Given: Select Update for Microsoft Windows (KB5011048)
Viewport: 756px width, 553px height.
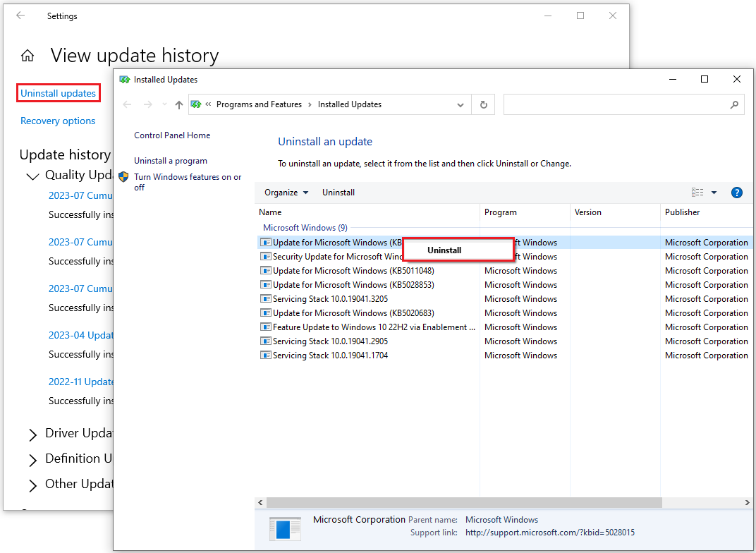Looking at the screenshot, I should click(x=504, y=270).
